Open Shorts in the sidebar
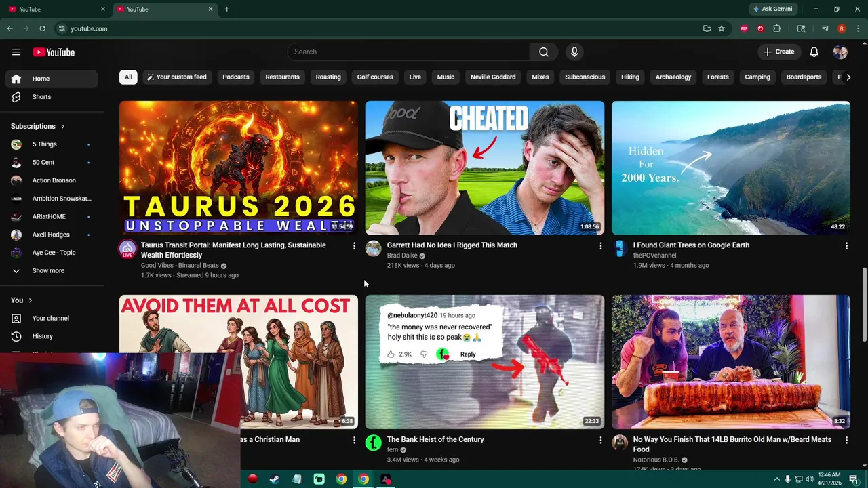 click(x=52, y=97)
